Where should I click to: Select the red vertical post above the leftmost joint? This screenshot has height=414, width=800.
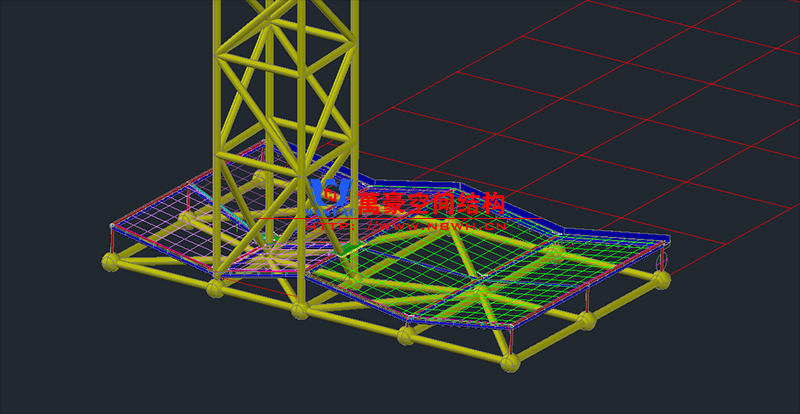(x=109, y=243)
